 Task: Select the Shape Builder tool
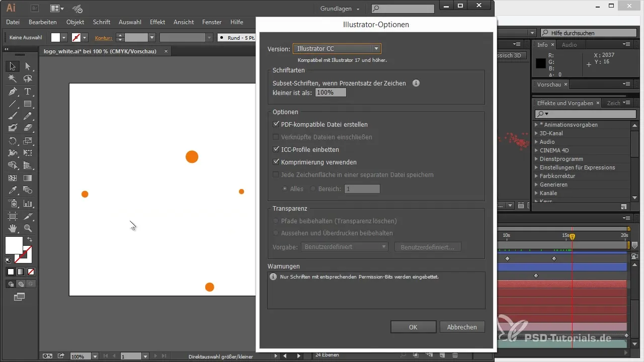point(13,165)
